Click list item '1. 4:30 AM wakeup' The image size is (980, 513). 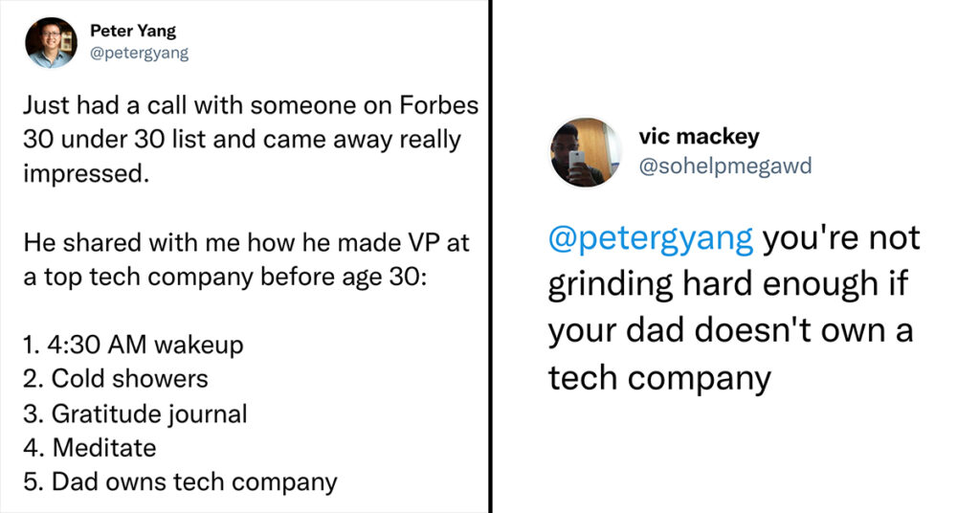133,345
